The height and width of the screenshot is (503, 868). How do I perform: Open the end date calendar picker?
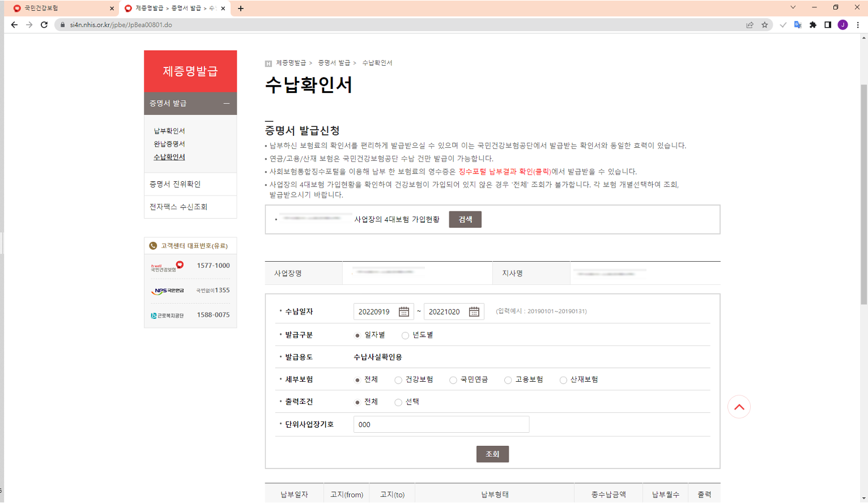(x=474, y=311)
